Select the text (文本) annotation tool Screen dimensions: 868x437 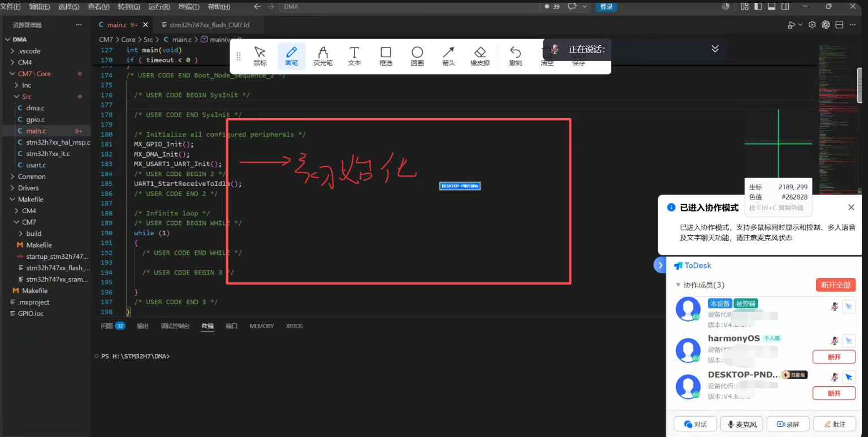point(355,56)
